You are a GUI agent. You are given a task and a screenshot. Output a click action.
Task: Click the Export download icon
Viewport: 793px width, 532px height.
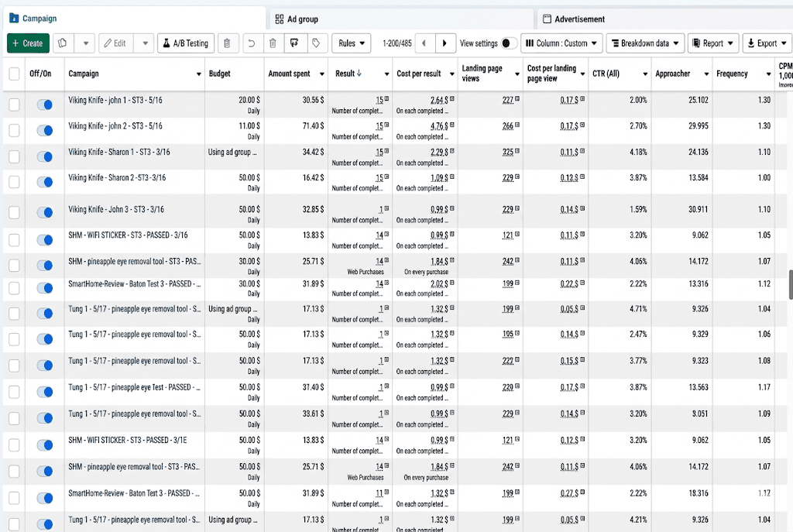point(751,43)
